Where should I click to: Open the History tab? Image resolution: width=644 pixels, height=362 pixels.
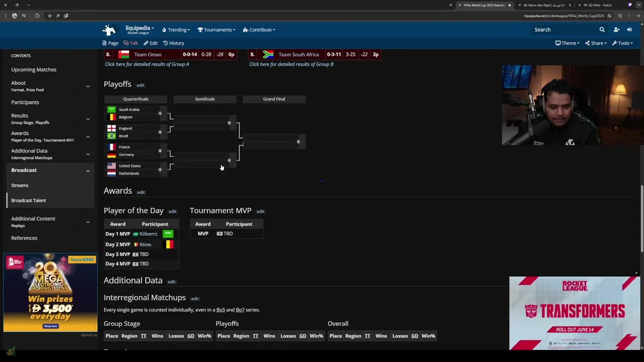[174, 43]
